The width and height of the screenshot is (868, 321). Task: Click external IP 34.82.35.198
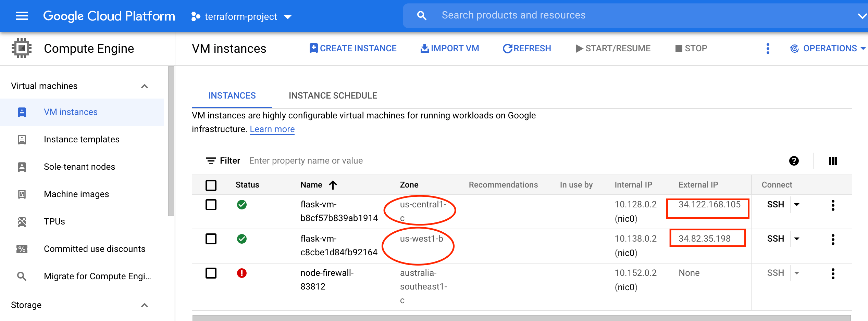pyautogui.click(x=705, y=239)
